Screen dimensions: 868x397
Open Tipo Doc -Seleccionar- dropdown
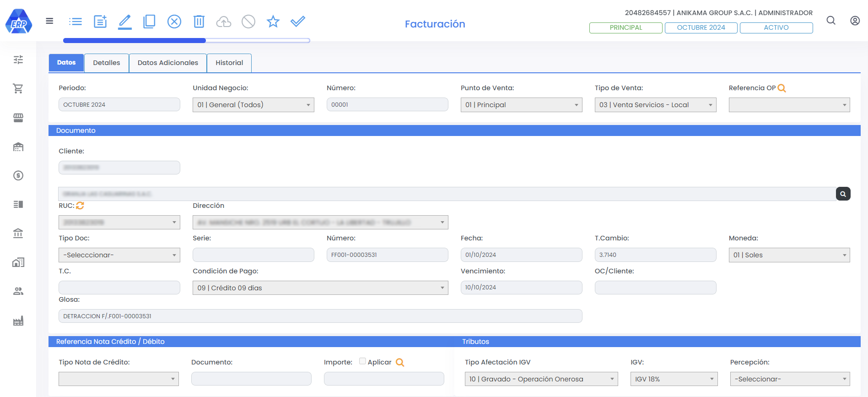pos(119,255)
